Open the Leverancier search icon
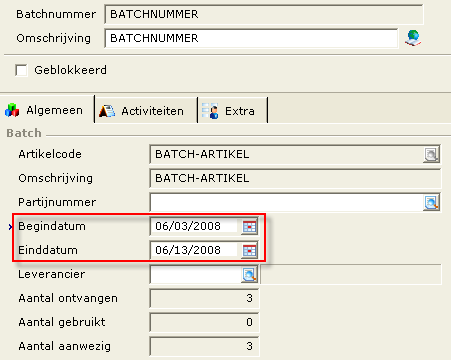 coord(249,274)
